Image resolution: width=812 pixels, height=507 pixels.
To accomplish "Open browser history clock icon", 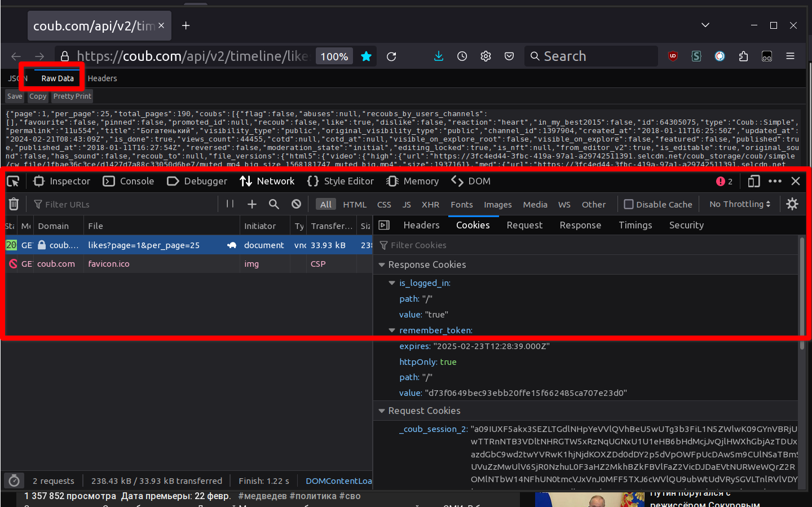I will [462, 56].
